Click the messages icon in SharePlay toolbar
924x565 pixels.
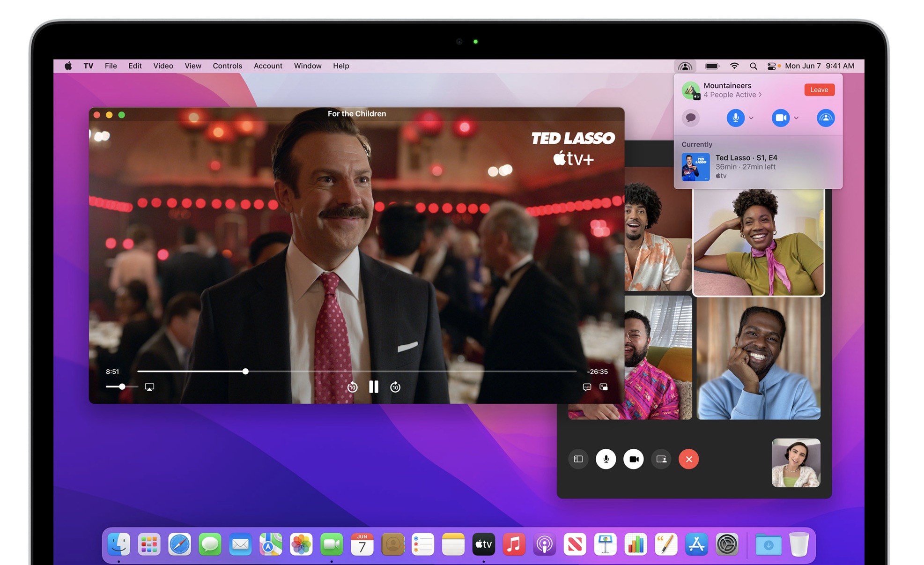click(x=692, y=118)
